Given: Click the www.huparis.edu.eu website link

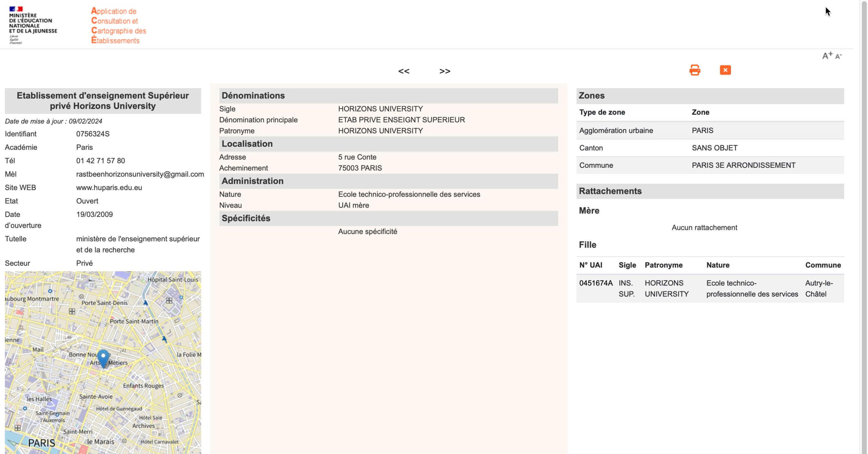Looking at the screenshot, I should point(109,187).
